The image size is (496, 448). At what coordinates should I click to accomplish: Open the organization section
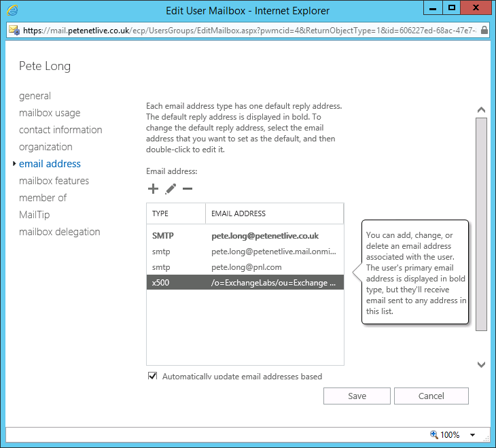click(46, 147)
